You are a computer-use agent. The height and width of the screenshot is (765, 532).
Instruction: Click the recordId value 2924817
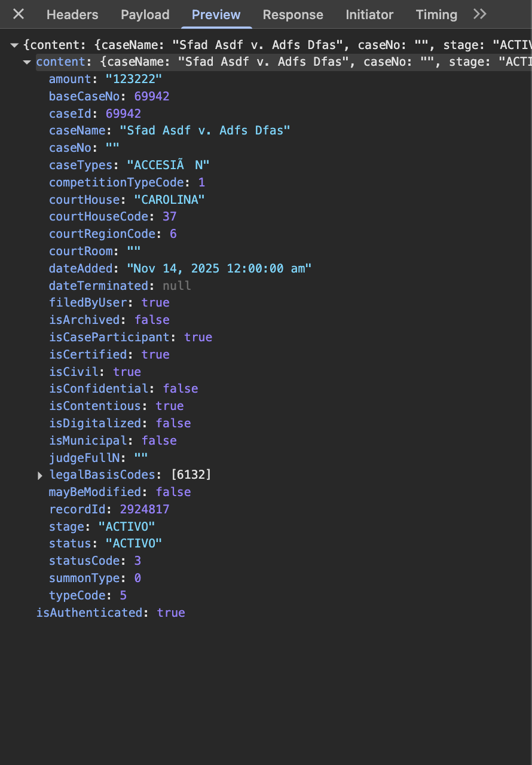click(x=145, y=509)
